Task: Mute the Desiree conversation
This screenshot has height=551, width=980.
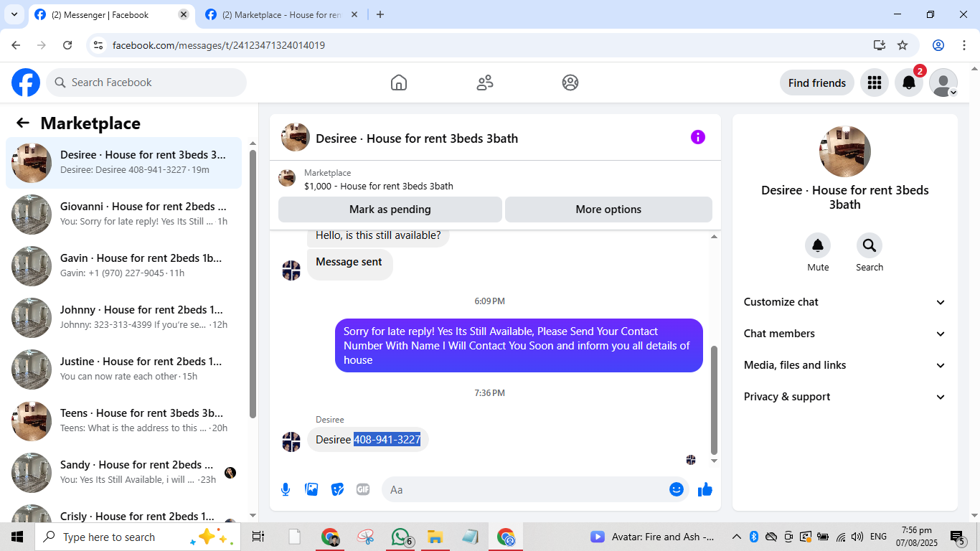Action: click(818, 246)
